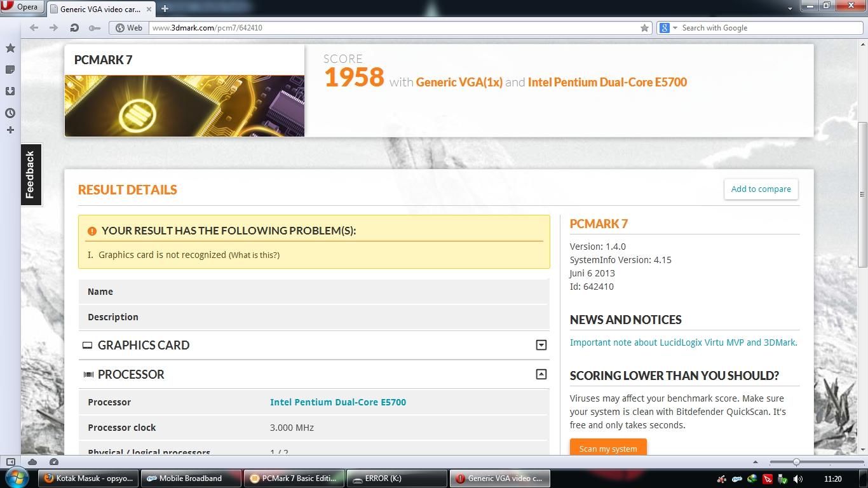Toggle Opera Turbo icon in status bar
The image size is (868, 488).
point(54,462)
